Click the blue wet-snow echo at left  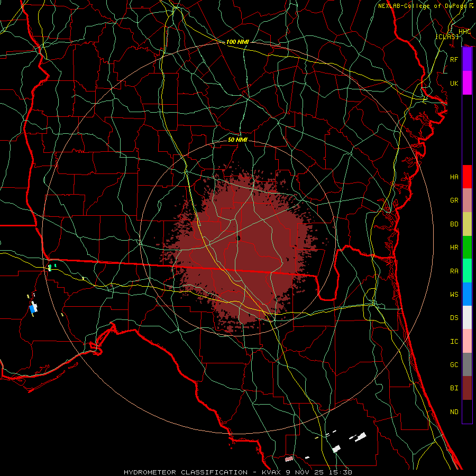pyautogui.click(x=32, y=309)
